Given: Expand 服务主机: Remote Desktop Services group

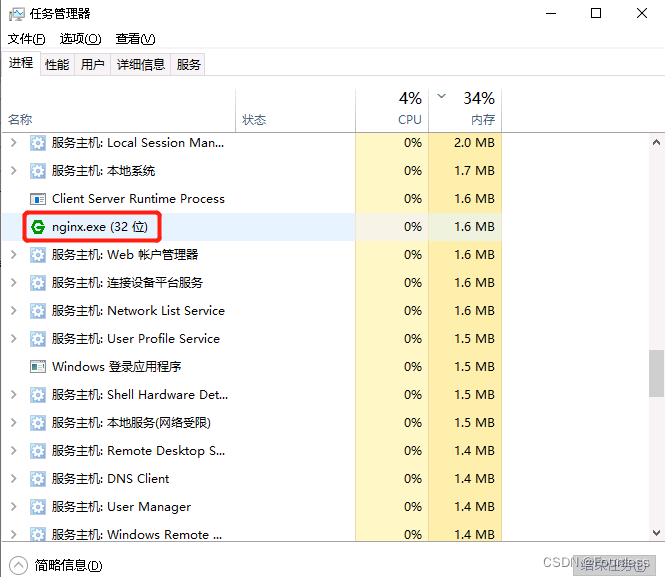Looking at the screenshot, I should tap(14, 450).
